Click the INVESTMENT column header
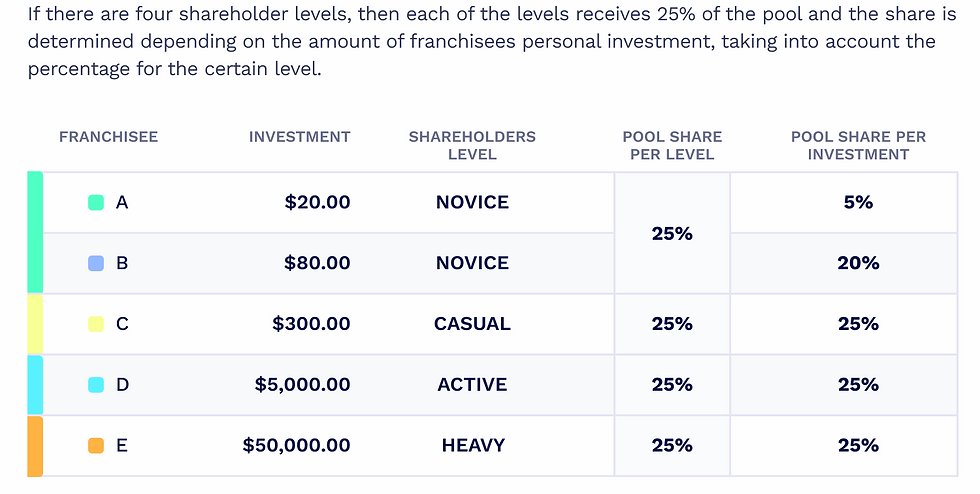Viewport: 980px width, 494px height. pos(300,137)
